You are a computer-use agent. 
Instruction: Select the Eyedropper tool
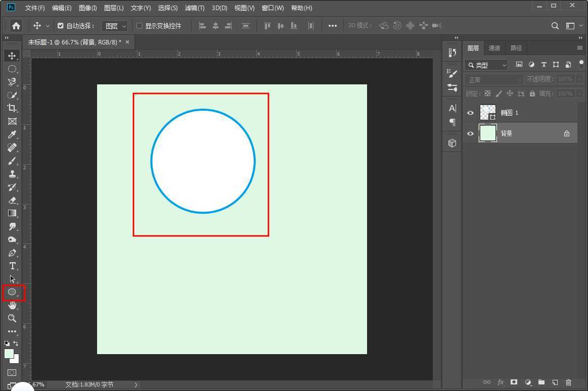pyautogui.click(x=12, y=134)
